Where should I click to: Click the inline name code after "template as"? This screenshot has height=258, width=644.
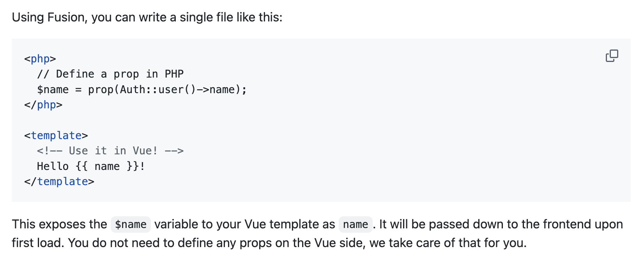pos(356,224)
